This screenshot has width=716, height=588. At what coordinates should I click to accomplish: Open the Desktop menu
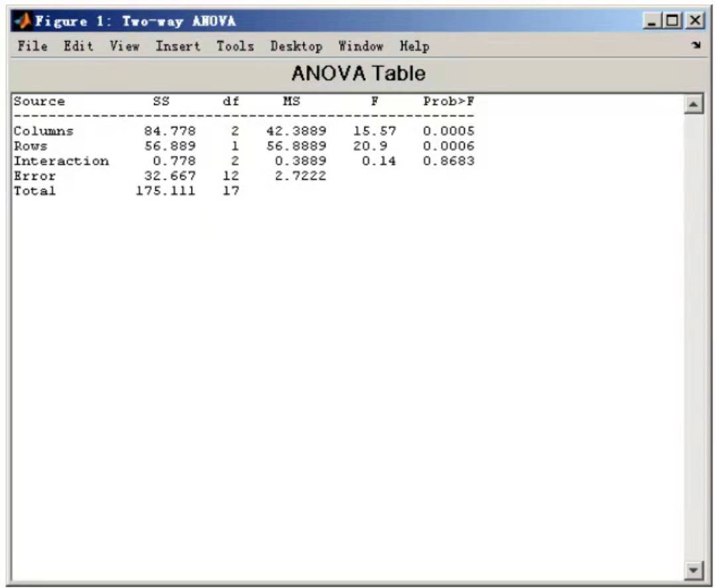pos(296,46)
